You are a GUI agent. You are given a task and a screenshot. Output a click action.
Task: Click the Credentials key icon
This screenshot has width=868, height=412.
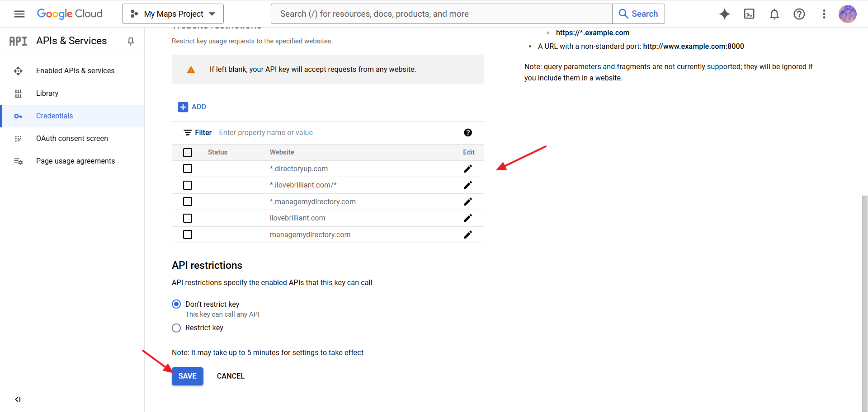tap(18, 116)
